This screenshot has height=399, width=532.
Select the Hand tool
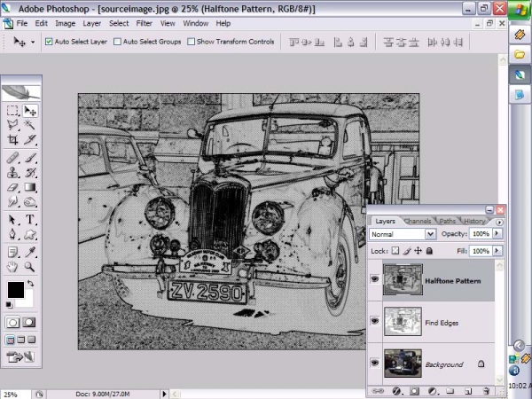click(12, 267)
